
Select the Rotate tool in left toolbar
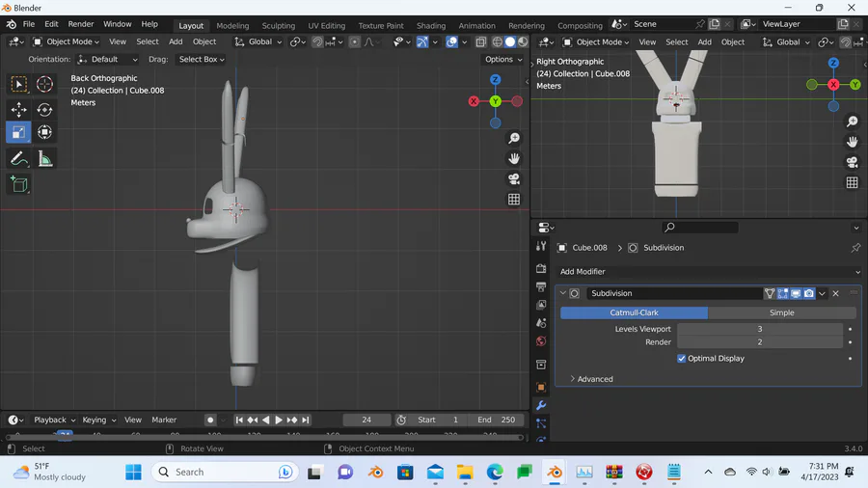[x=44, y=110]
